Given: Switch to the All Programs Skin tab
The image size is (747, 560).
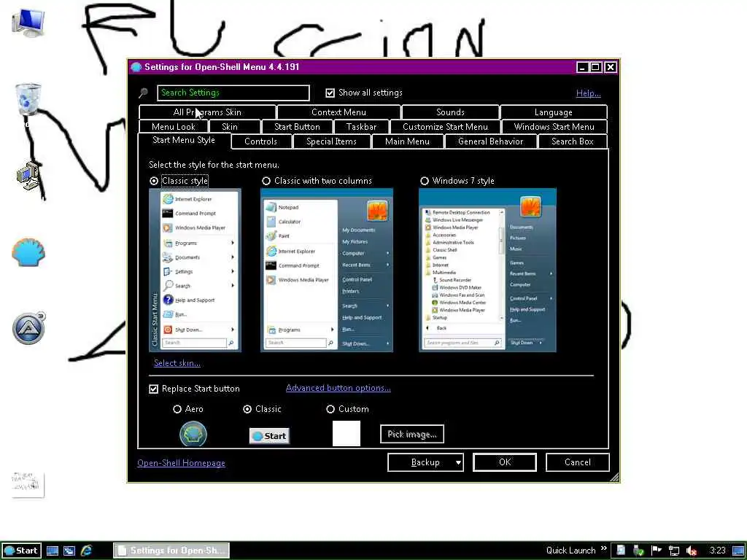Looking at the screenshot, I should 207,112.
